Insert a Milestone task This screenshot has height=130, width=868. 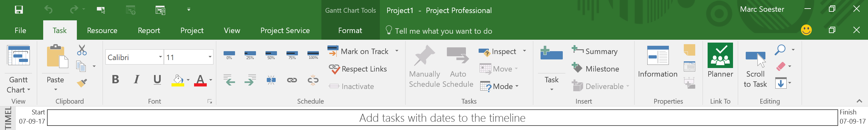pos(595,69)
